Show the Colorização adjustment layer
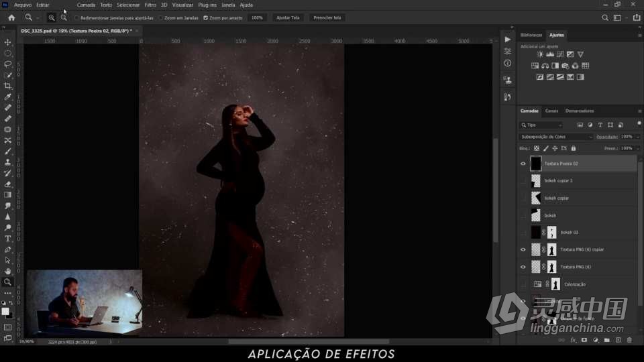644x362 pixels. [x=523, y=284]
